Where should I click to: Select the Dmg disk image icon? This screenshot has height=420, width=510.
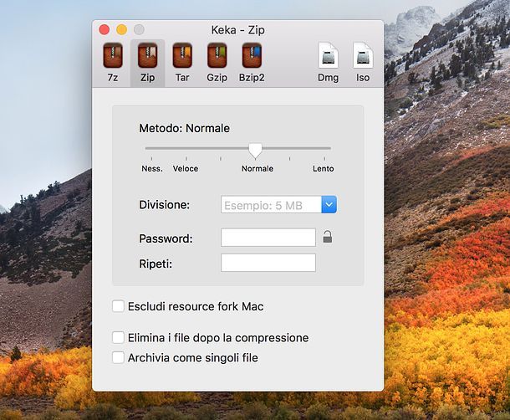coord(328,56)
